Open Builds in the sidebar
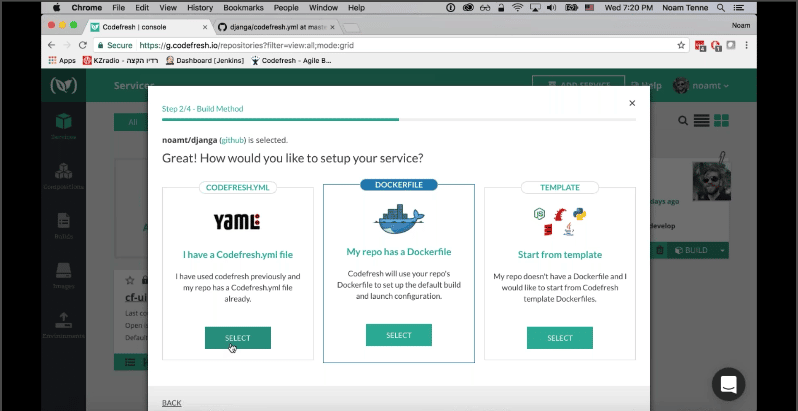 pyautogui.click(x=64, y=226)
